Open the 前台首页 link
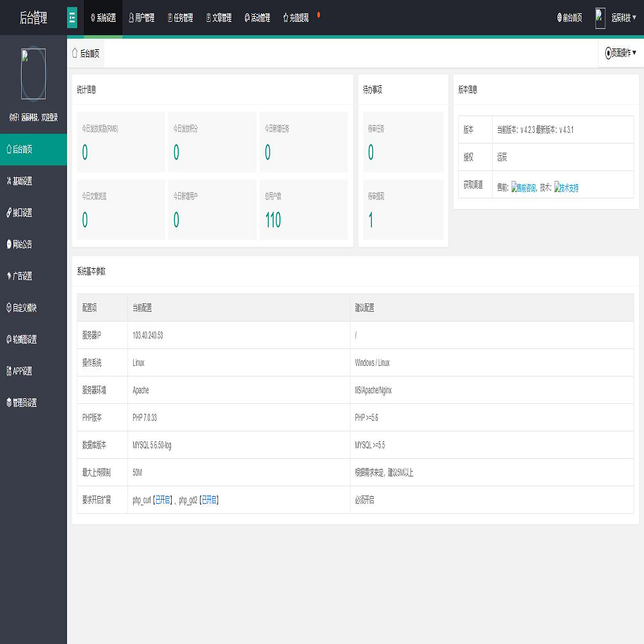 click(x=569, y=18)
